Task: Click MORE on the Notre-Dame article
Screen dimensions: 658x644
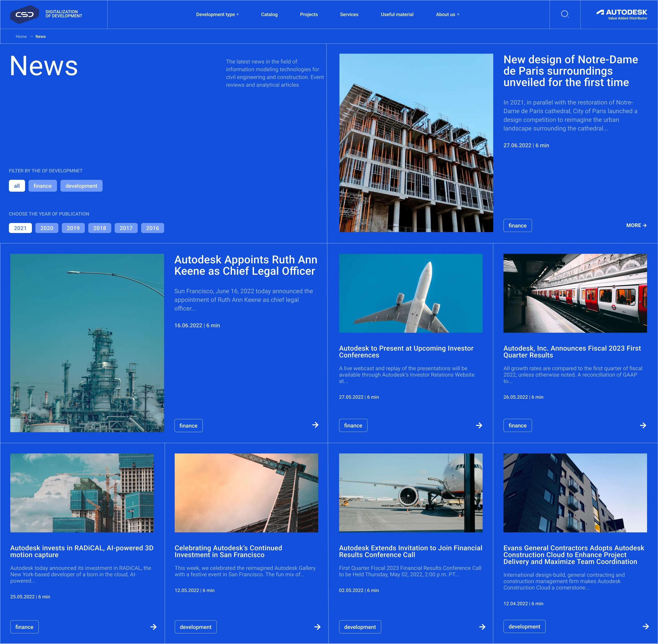Action: coord(636,225)
